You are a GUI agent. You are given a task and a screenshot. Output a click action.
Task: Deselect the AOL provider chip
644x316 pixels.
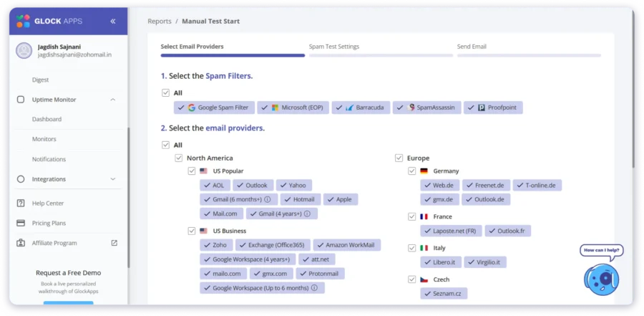[x=215, y=185]
